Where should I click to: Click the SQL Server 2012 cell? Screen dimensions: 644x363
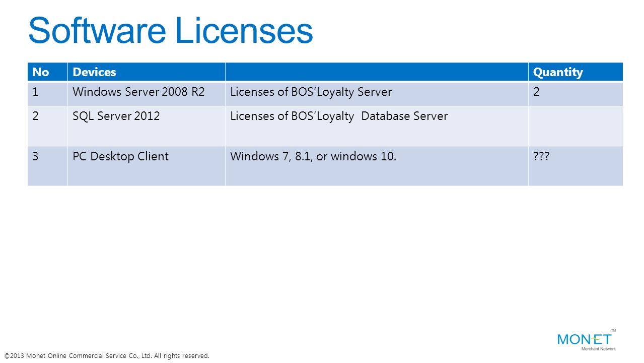tap(147, 126)
